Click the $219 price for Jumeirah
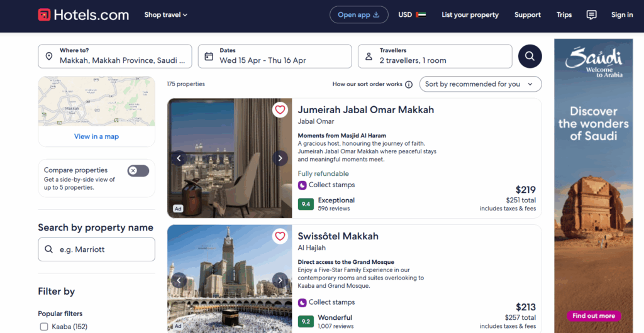 [x=526, y=190]
